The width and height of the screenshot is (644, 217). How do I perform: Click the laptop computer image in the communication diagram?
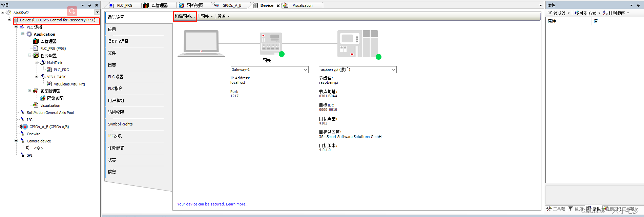201,44
